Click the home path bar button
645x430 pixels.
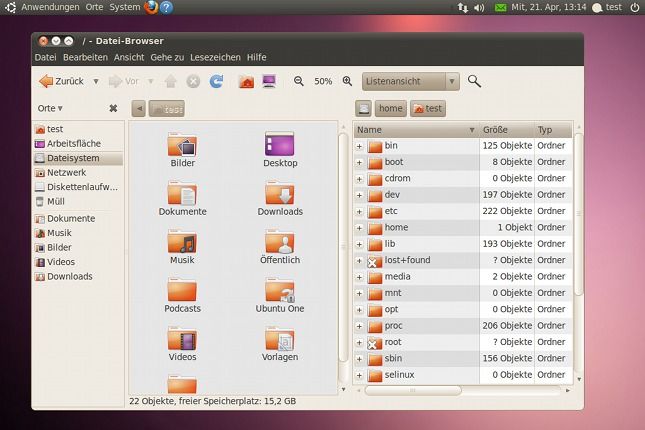point(390,108)
